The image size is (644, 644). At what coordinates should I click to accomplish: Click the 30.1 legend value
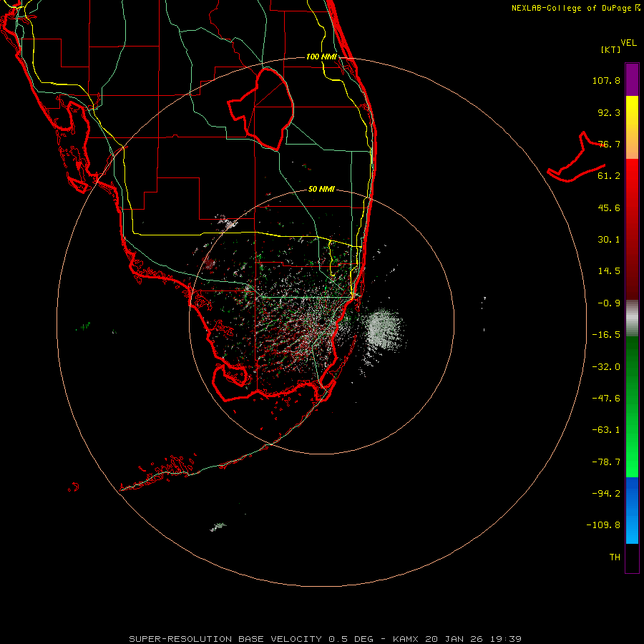[609, 240]
